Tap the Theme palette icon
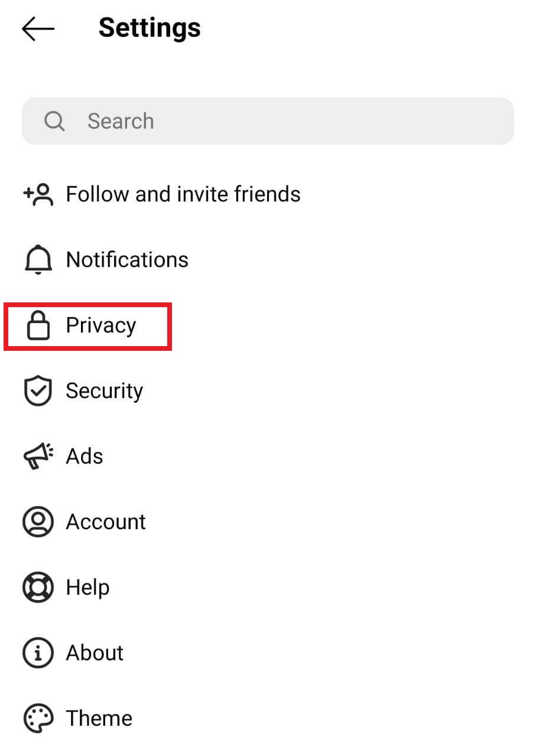The height and width of the screenshot is (756, 536). click(x=38, y=719)
